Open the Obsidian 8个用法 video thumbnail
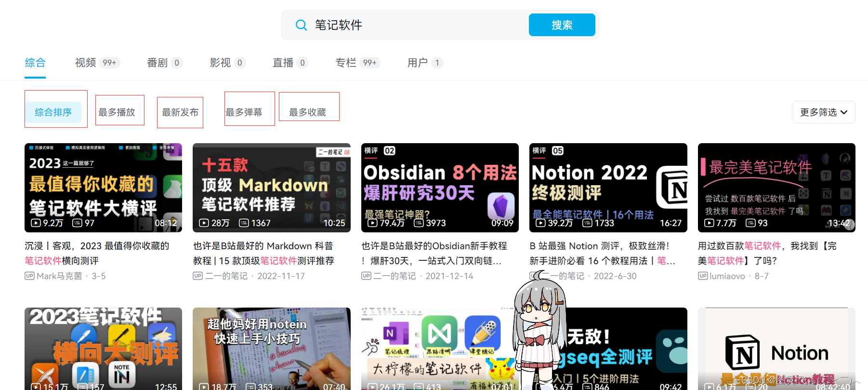Image resolution: width=868 pixels, height=390 pixels. click(440, 188)
